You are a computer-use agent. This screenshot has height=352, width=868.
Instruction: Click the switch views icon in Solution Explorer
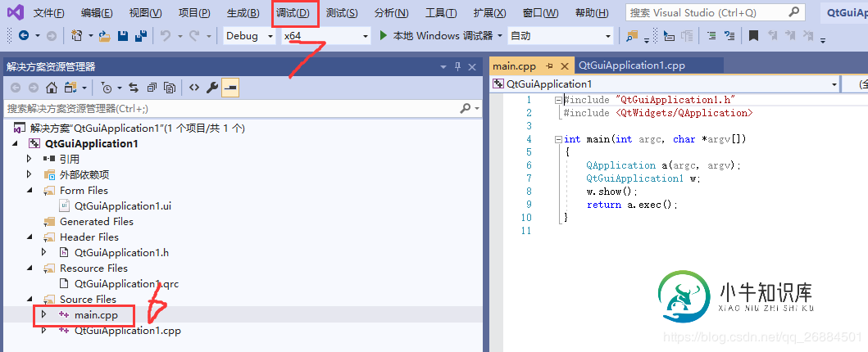click(70, 88)
